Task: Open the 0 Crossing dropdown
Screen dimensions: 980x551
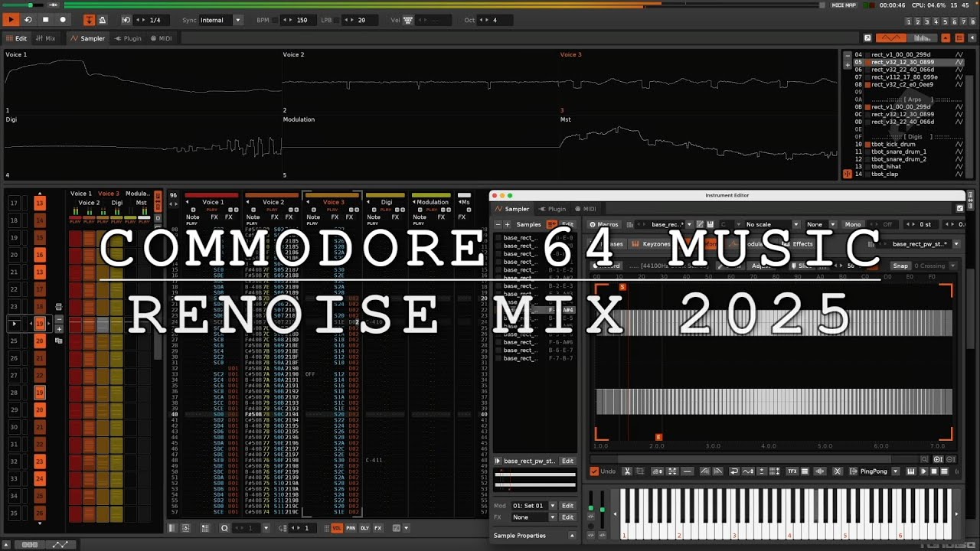Action: click(x=936, y=266)
